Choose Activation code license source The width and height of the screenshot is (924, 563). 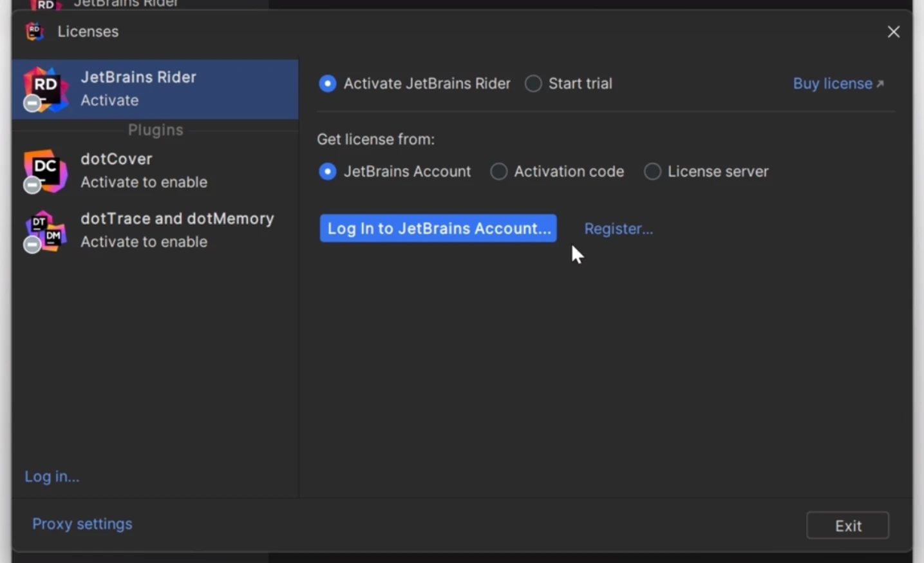point(498,171)
